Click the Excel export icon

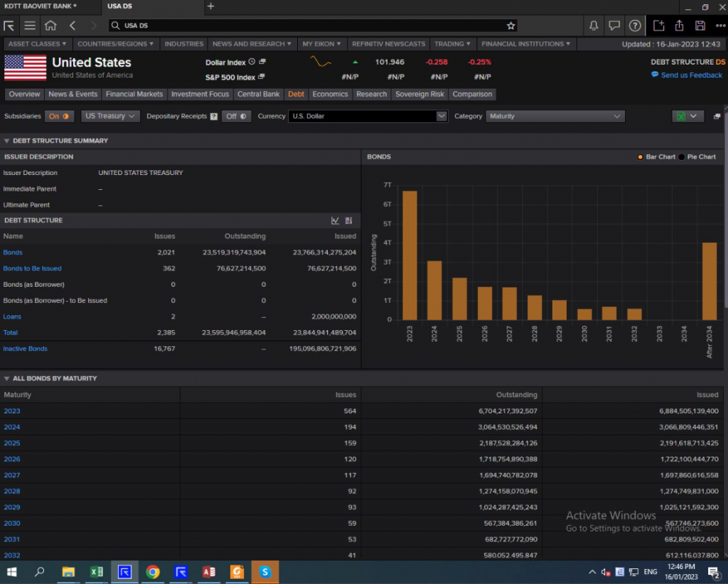pyautogui.click(x=681, y=116)
